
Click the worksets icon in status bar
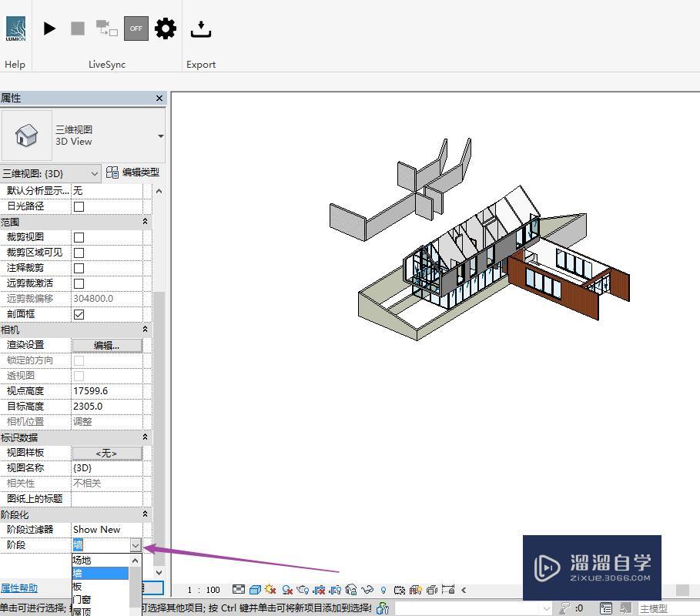point(383,608)
